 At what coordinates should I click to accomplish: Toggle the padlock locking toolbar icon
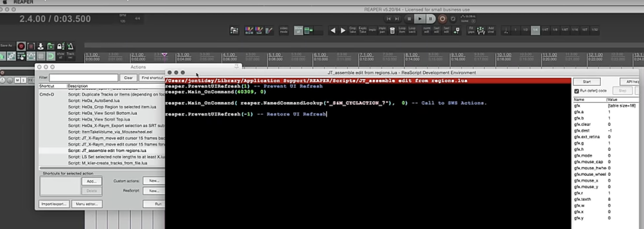pyautogui.click(x=61, y=46)
